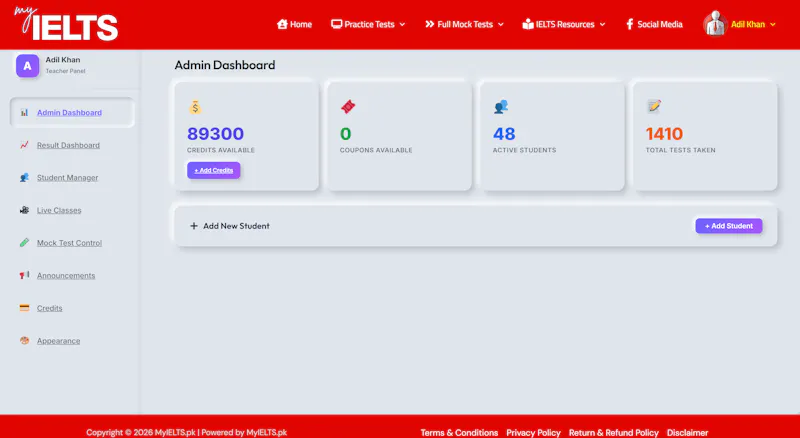Open Terms & Conditions in footer

[459, 432]
